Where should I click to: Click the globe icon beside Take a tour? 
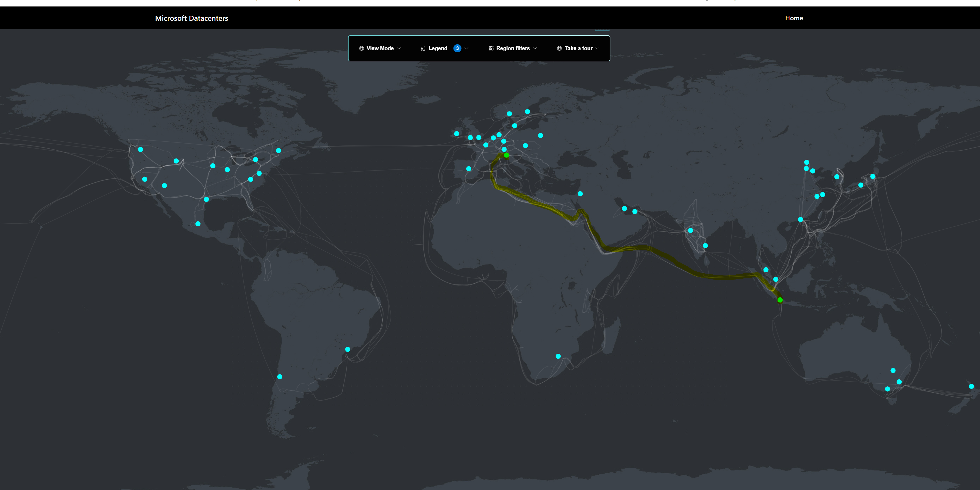(x=559, y=48)
